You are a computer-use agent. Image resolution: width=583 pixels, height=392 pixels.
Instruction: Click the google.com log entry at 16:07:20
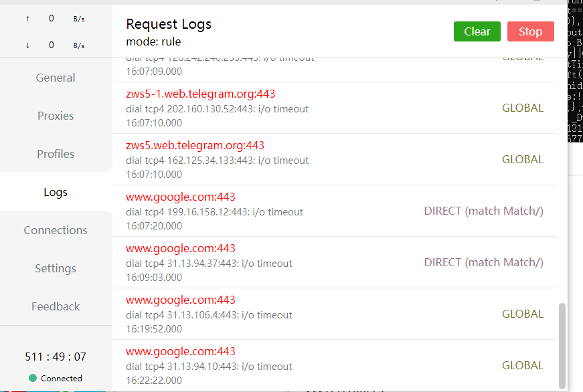181,197
